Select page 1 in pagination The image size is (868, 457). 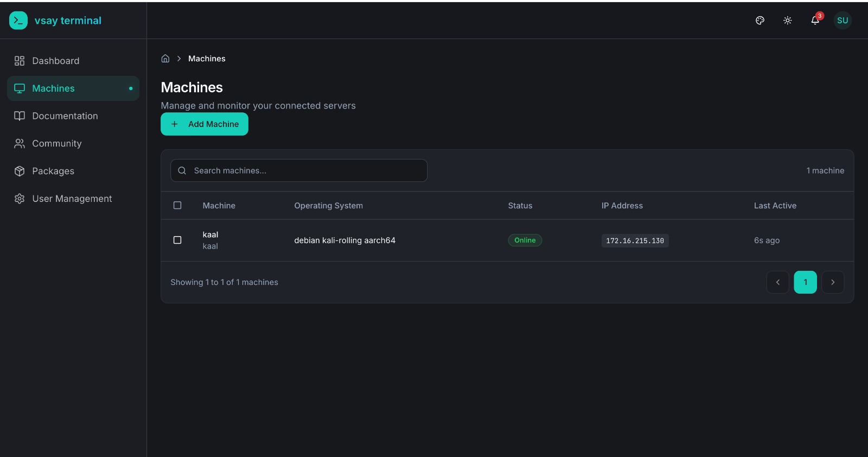[805, 282]
